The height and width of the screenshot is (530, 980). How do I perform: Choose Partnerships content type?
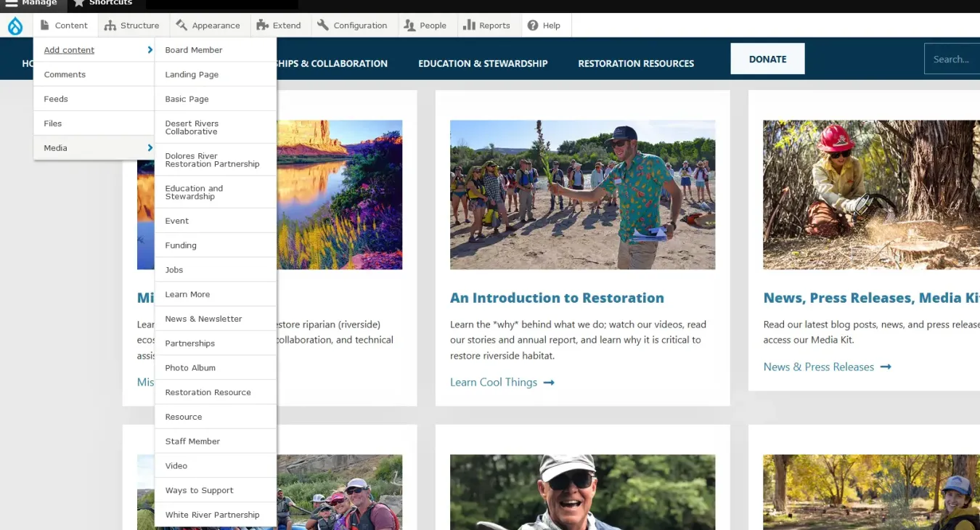coord(216,343)
